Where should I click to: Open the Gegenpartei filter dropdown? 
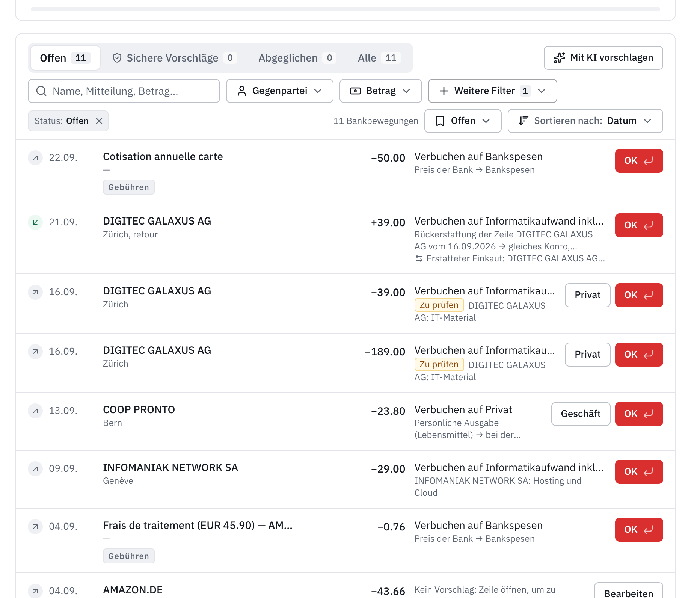coord(280,91)
